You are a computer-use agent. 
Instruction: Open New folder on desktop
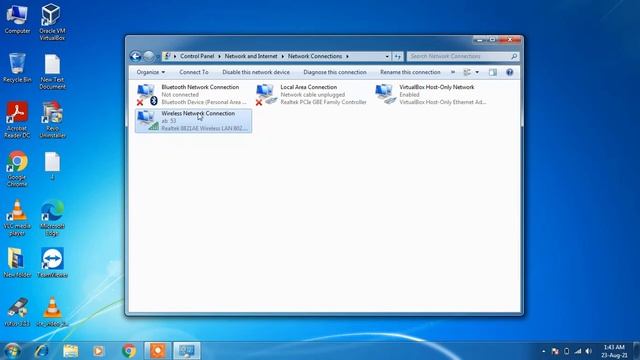17,263
